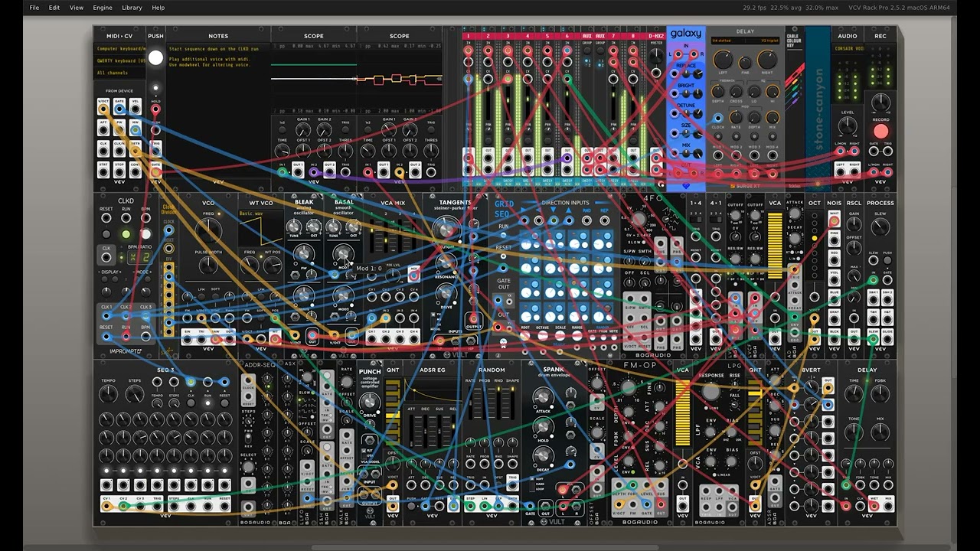The height and width of the screenshot is (551, 980).
Task: Click L/MON input jack on AUDIO module
Action: (841, 151)
